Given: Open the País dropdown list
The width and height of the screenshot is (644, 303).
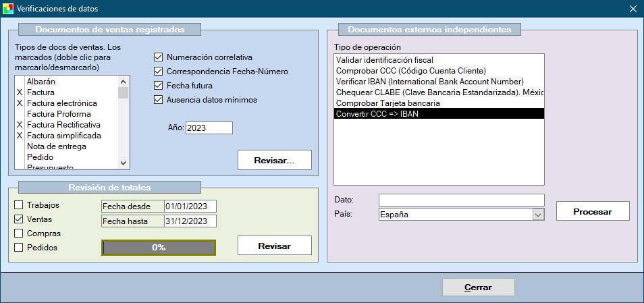Looking at the screenshot, I should tap(538, 215).
